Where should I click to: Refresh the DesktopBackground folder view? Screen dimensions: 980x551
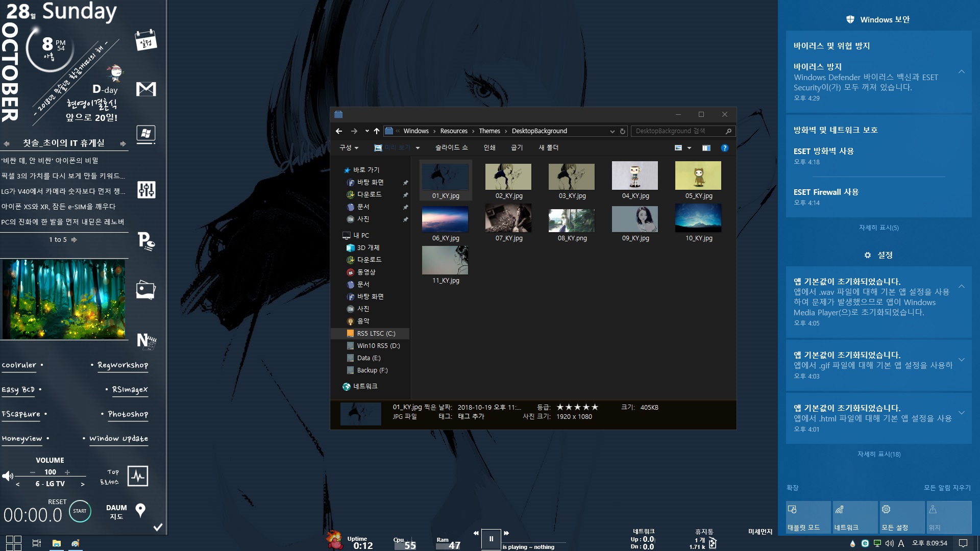coord(623,131)
